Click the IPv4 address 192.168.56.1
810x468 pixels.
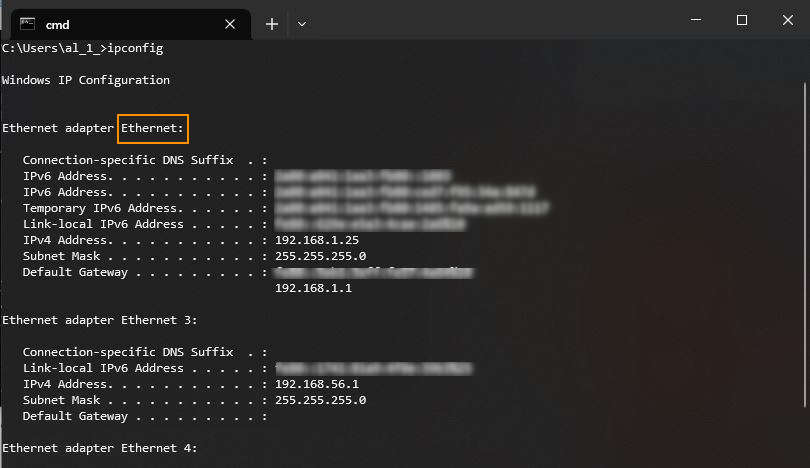pyautogui.click(x=317, y=384)
